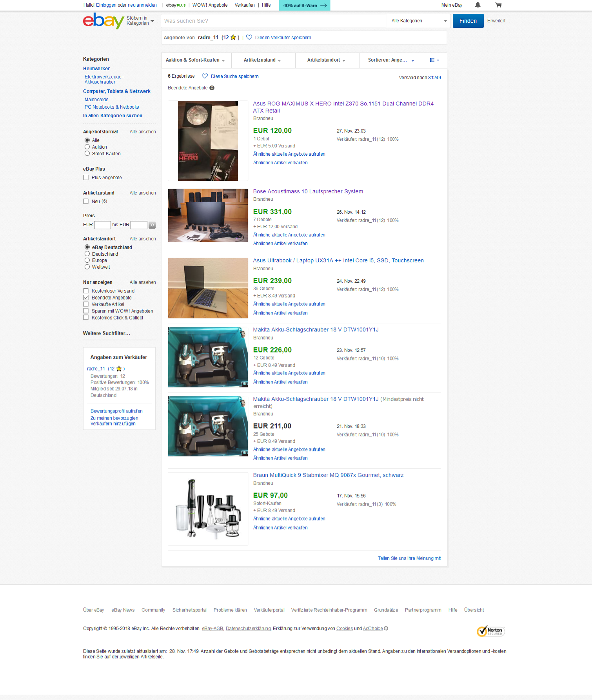The width and height of the screenshot is (592, 700).
Task: Expand 'Weitere Suchfilter...'
Action: click(107, 333)
